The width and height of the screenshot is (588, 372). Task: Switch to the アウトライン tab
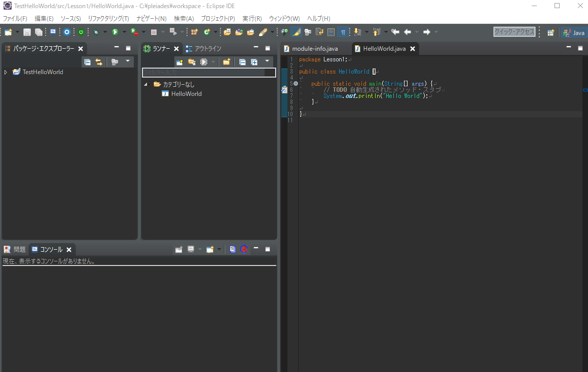[x=204, y=49]
